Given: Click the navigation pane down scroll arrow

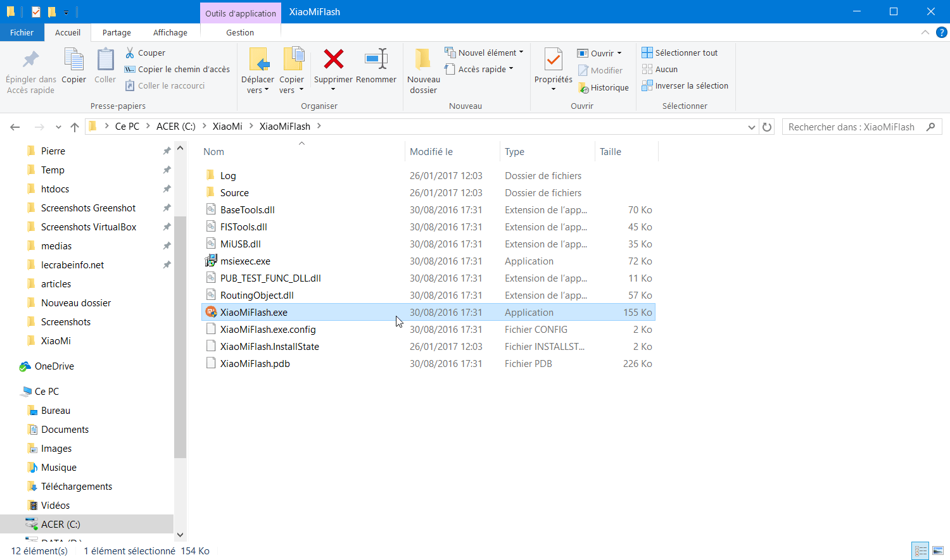Looking at the screenshot, I should click(x=180, y=534).
